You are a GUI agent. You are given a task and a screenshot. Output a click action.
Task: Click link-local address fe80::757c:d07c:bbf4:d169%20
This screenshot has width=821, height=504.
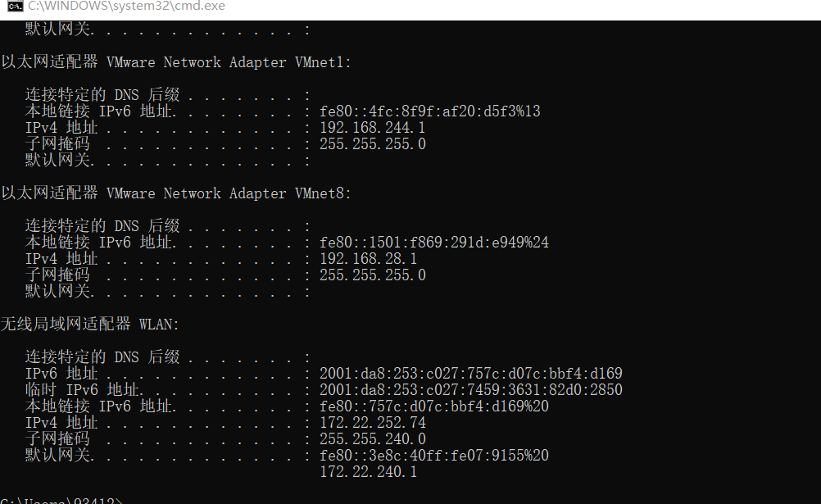433,406
